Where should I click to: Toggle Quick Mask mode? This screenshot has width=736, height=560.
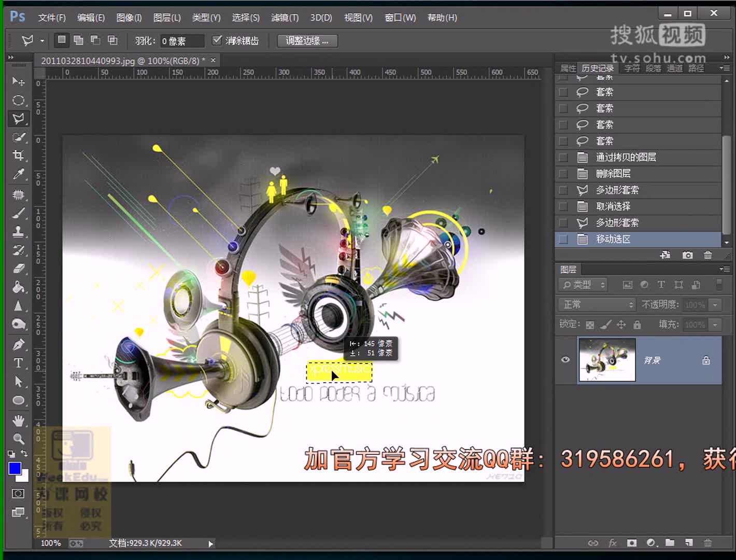pyautogui.click(x=18, y=494)
